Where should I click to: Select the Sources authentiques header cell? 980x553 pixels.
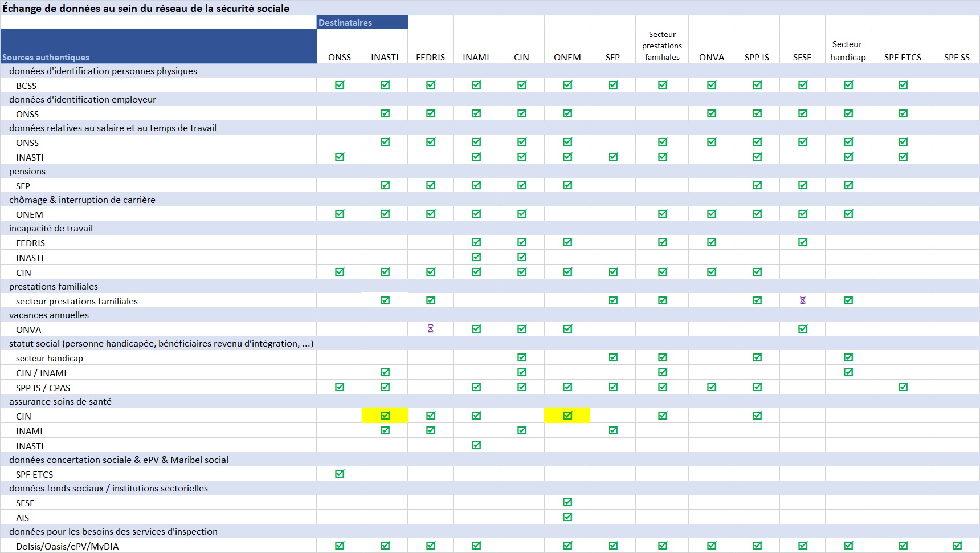click(x=158, y=47)
